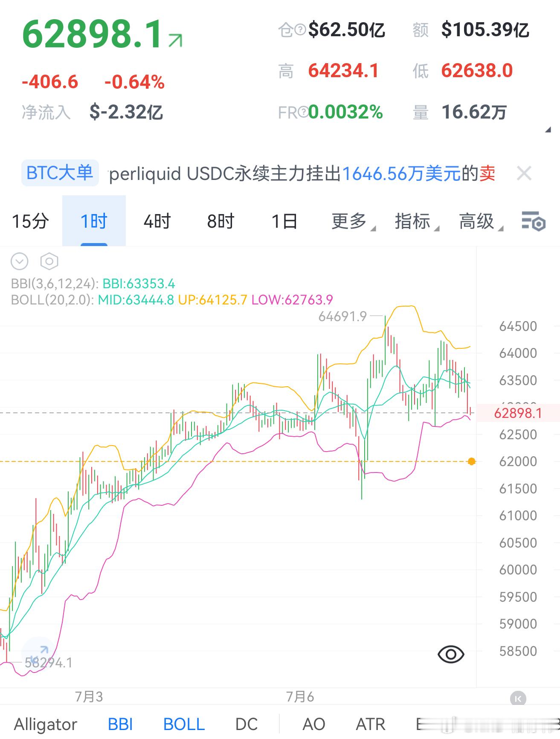The width and height of the screenshot is (560, 739).
Task: Select the ATR indicator
Action: click(371, 724)
